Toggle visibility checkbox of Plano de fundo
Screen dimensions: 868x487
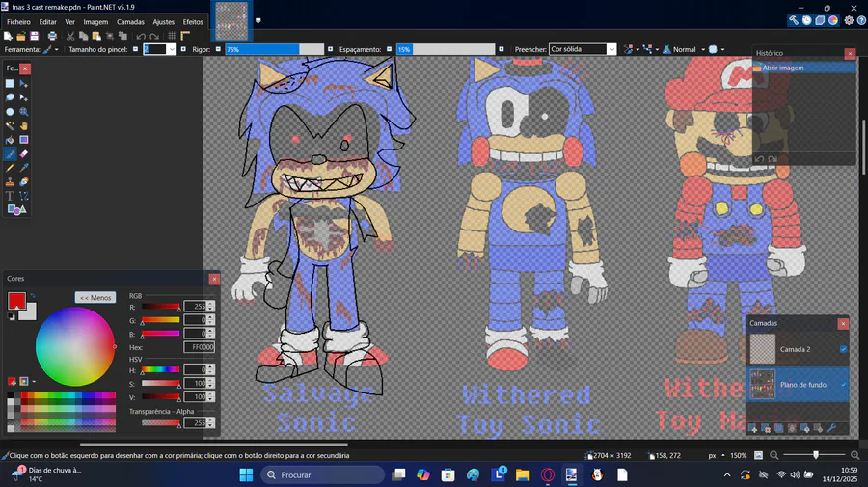tap(843, 385)
